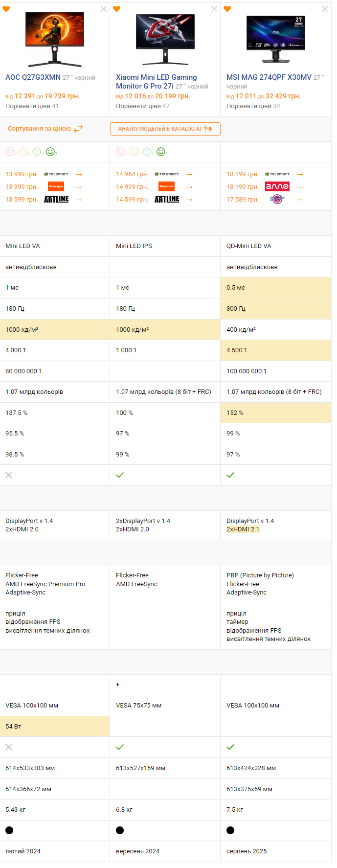
Task: Open Telemart store logo in AOC column
Action: [56, 174]
